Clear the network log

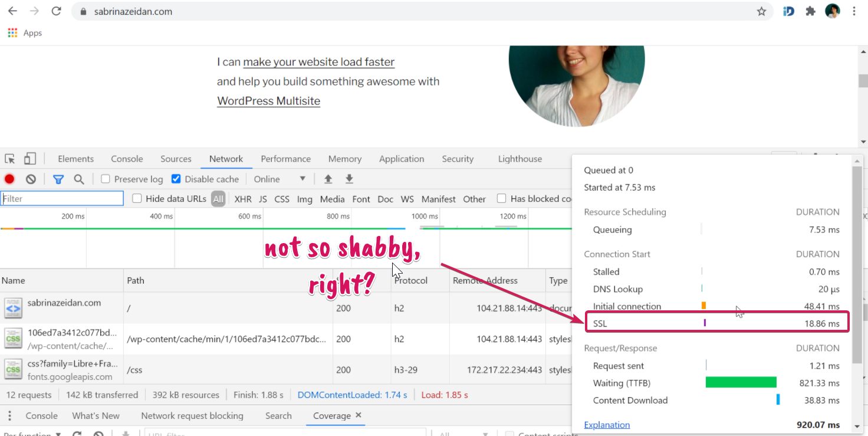[x=31, y=179]
